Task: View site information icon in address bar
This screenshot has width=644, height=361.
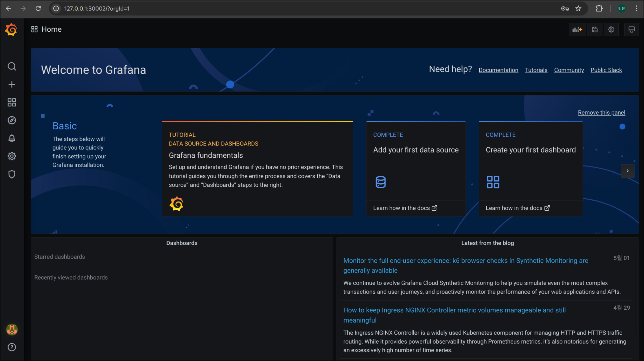Action: pos(56,9)
